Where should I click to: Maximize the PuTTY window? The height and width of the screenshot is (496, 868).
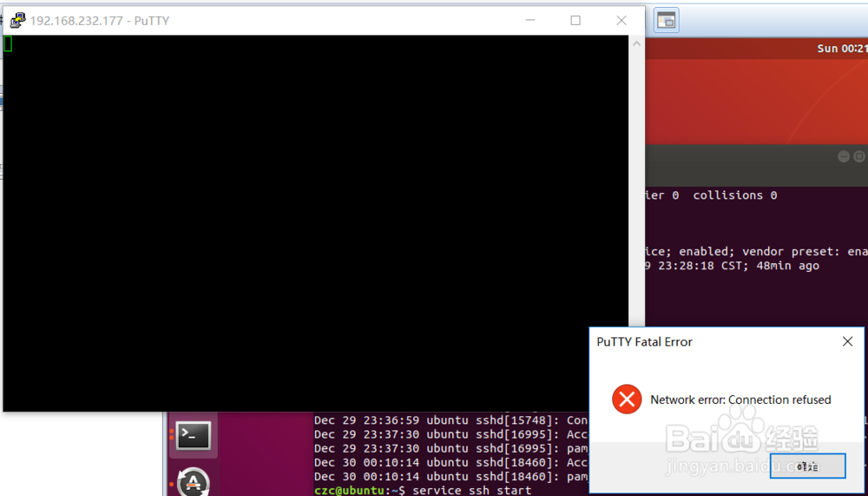pyautogui.click(x=575, y=21)
